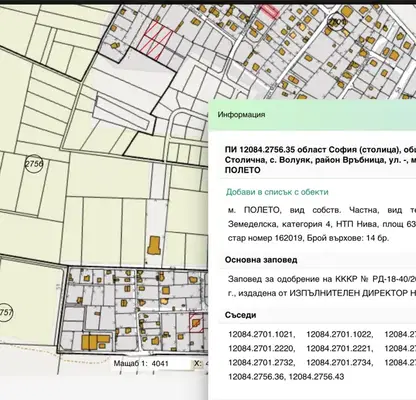This screenshot has height=400, width=416.
Task: Open neighbor parcel 12084.2701.2734
Action: (x=340, y=363)
